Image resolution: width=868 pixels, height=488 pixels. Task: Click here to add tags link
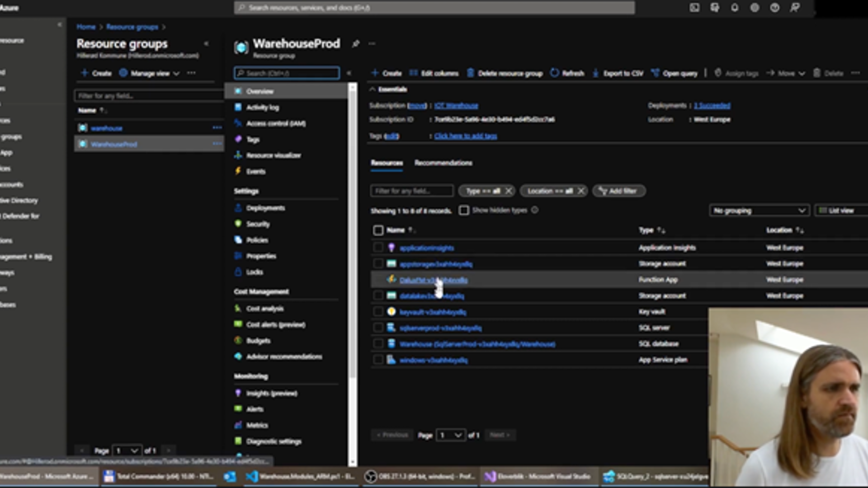tap(465, 136)
